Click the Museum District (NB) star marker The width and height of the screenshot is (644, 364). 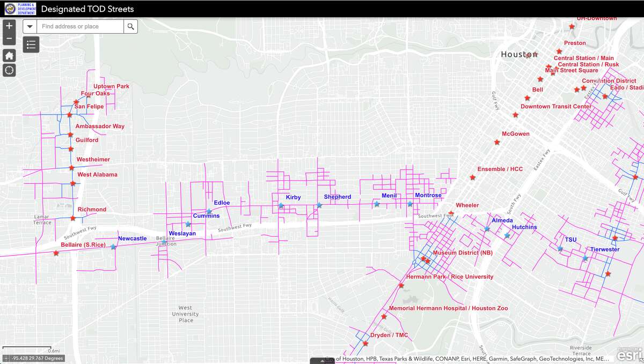[x=425, y=259]
